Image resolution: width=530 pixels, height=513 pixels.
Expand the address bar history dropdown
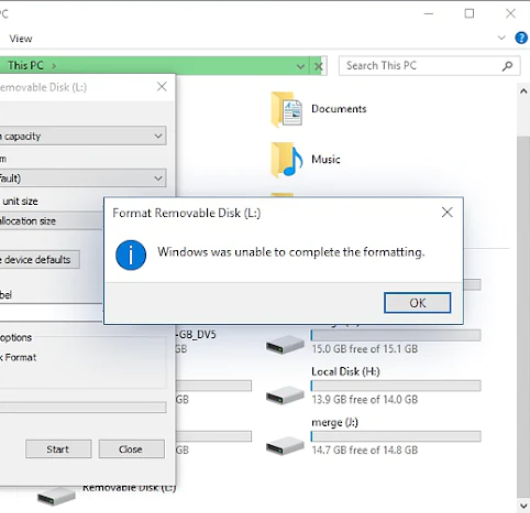click(x=300, y=66)
